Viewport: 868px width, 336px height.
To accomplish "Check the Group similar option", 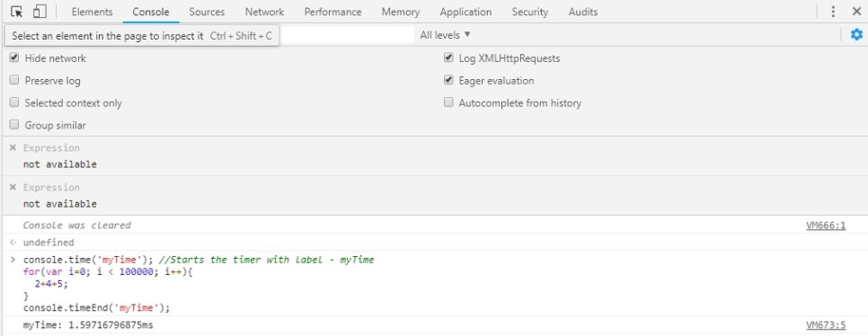I will [14, 125].
